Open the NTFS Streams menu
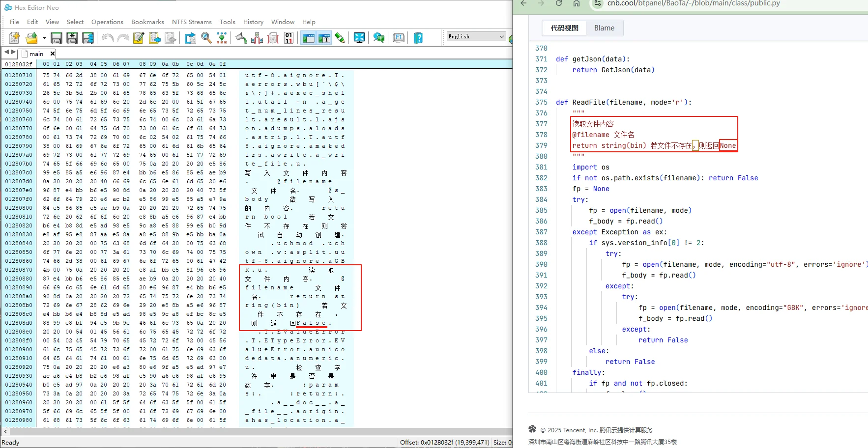This screenshot has height=448, width=868. pos(192,22)
